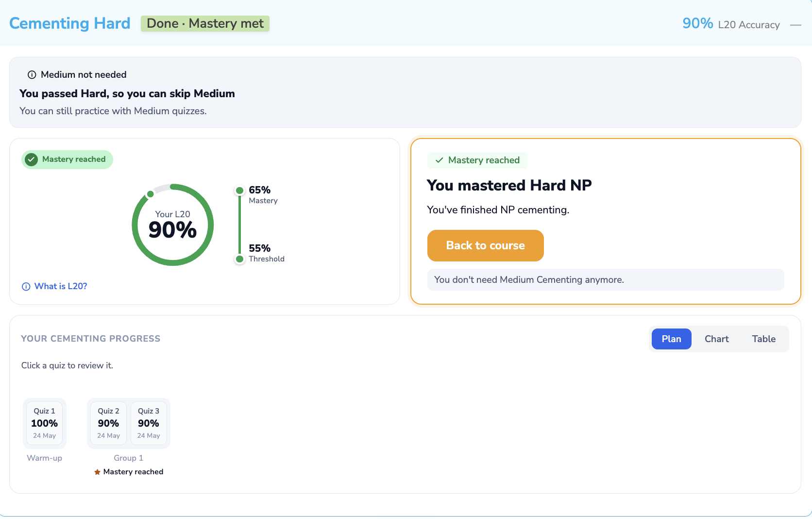Click the Warm-up group label
This screenshot has height=519, width=812.
click(x=45, y=458)
